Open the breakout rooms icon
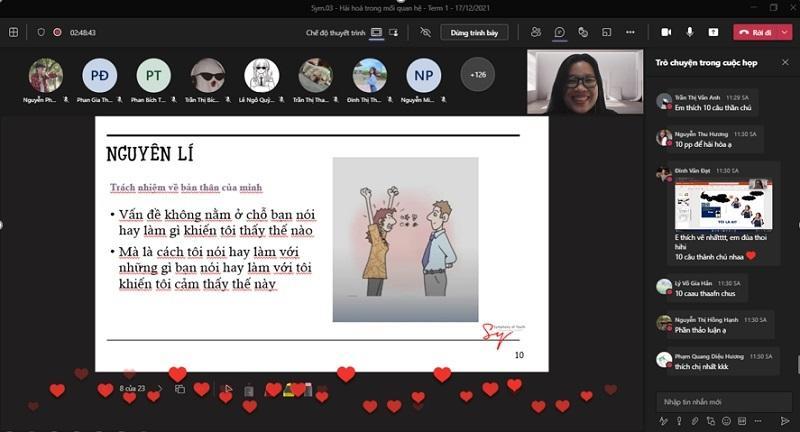 pos(606,32)
